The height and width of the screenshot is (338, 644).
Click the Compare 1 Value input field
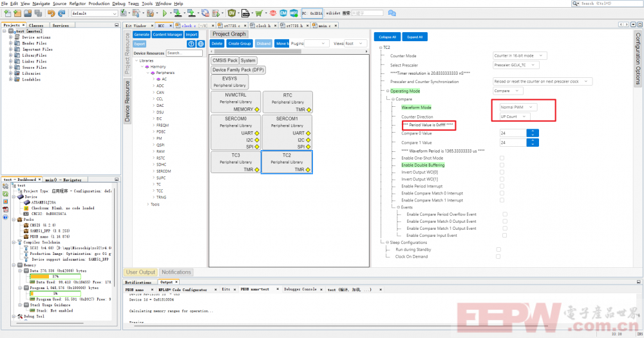point(513,142)
